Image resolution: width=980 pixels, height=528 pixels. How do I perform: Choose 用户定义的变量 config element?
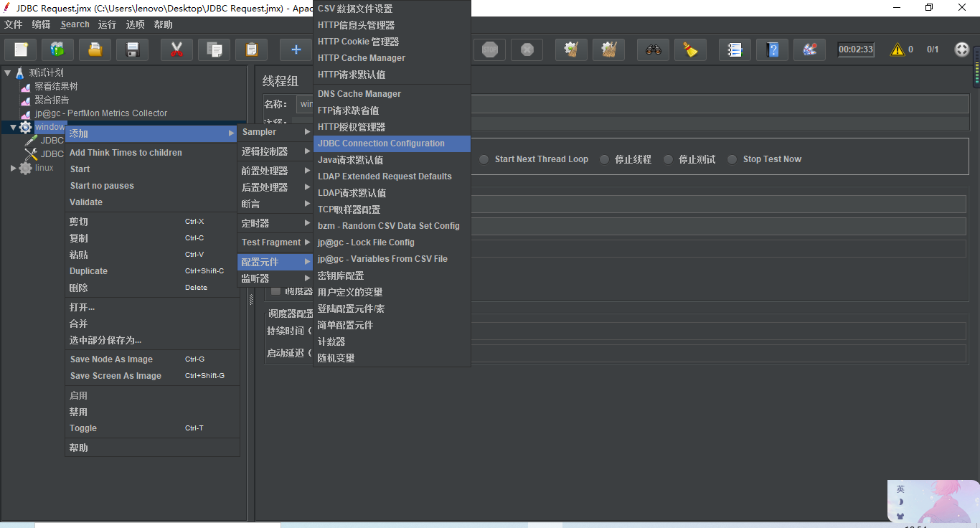click(x=392, y=292)
